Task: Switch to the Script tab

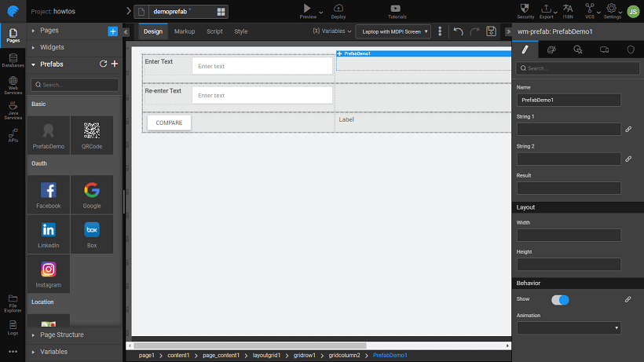Action: point(214,31)
